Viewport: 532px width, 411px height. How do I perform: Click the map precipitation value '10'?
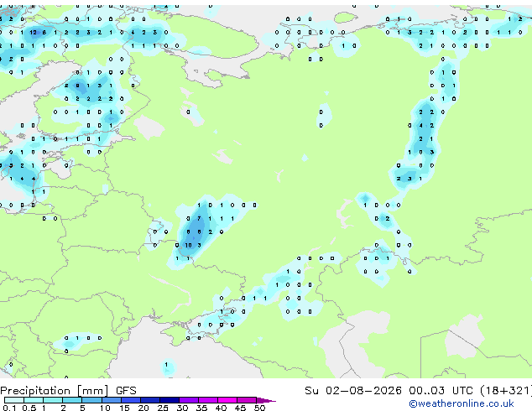(x=188, y=245)
